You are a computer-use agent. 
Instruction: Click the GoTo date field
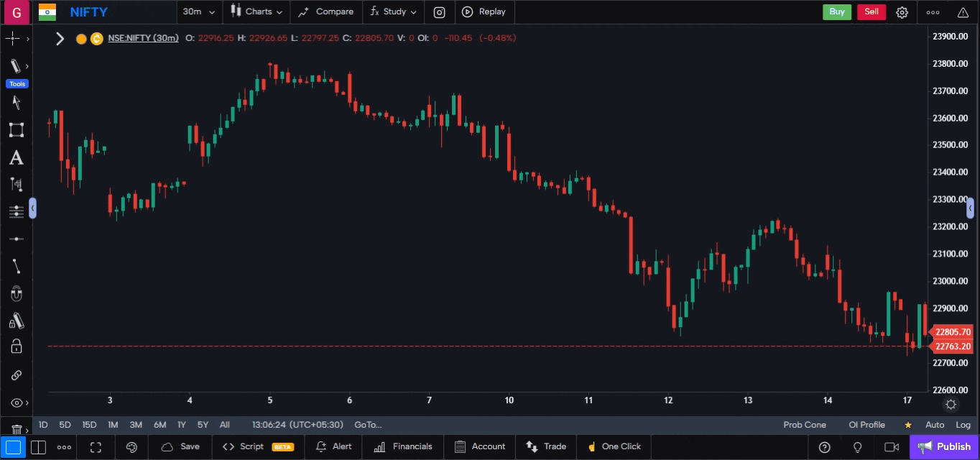click(x=367, y=425)
